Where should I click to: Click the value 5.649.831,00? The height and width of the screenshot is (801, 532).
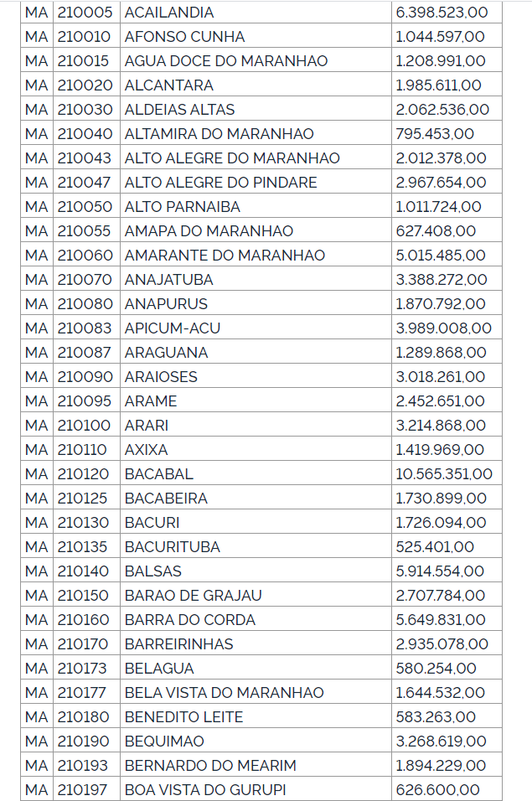(x=440, y=620)
